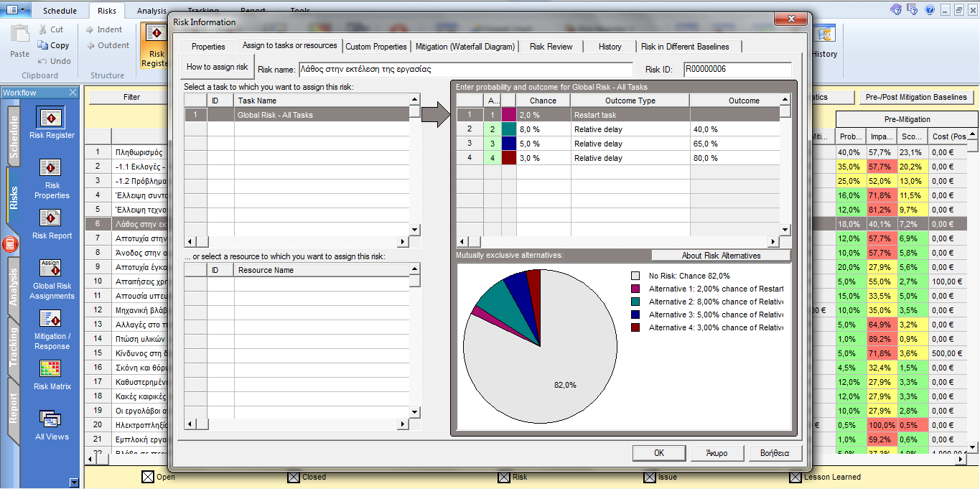Click the Άκυρο cancel button
This screenshot has height=489, width=980.
[717, 453]
